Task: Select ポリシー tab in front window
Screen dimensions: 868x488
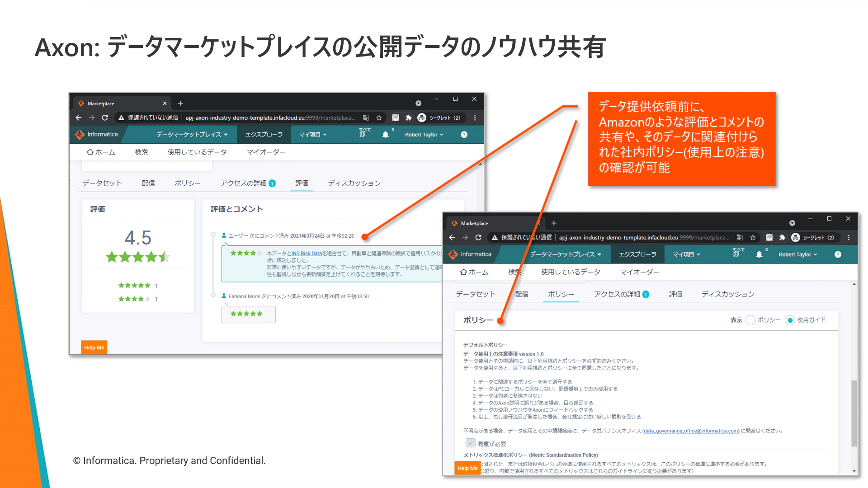Action: tap(561, 294)
